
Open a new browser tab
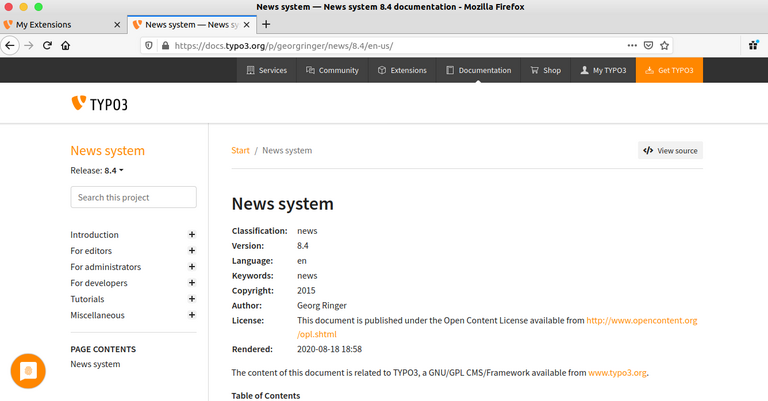[x=266, y=24]
